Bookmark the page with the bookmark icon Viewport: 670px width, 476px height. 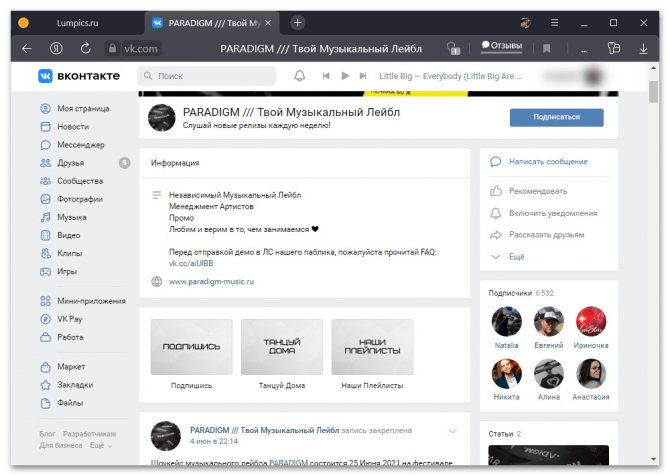[x=546, y=49]
